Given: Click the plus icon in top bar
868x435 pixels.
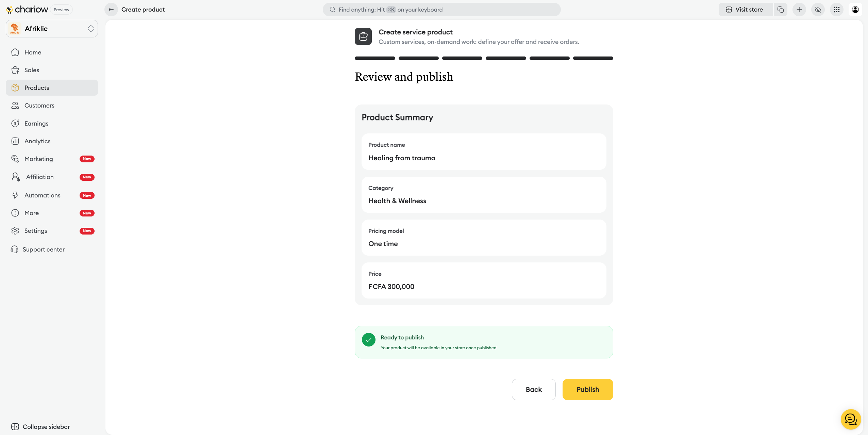Looking at the screenshot, I should (799, 10).
